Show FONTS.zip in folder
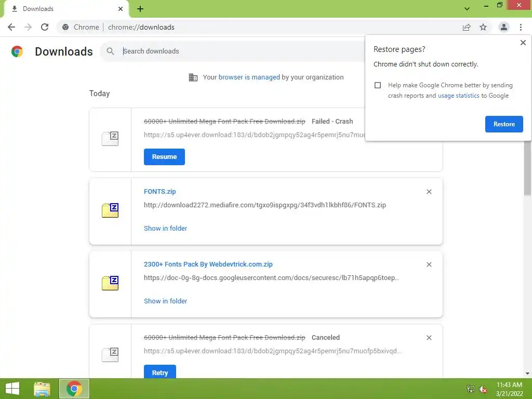This screenshot has height=399, width=532. click(x=166, y=229)
